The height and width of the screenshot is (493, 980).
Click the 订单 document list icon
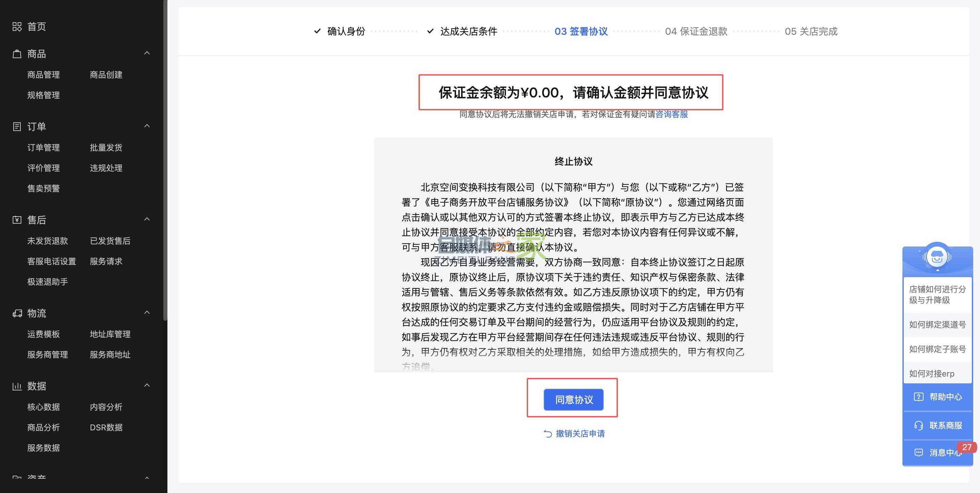(x=17, y=127)
